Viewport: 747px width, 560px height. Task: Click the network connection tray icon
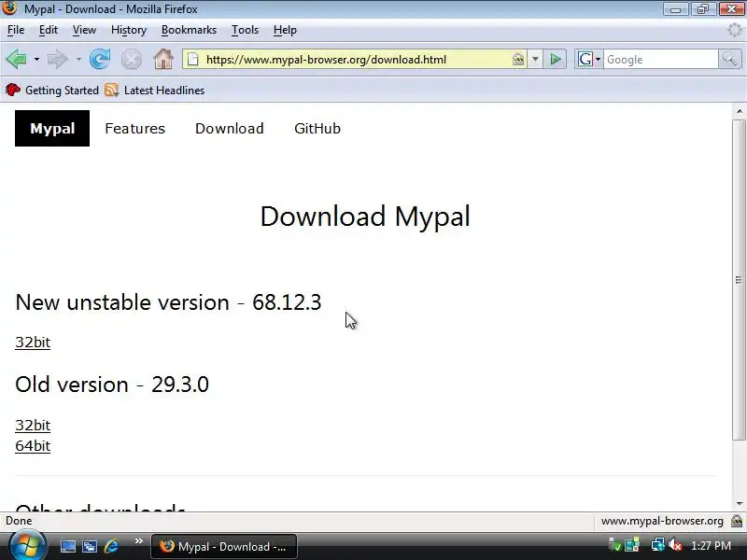(658, 544)
